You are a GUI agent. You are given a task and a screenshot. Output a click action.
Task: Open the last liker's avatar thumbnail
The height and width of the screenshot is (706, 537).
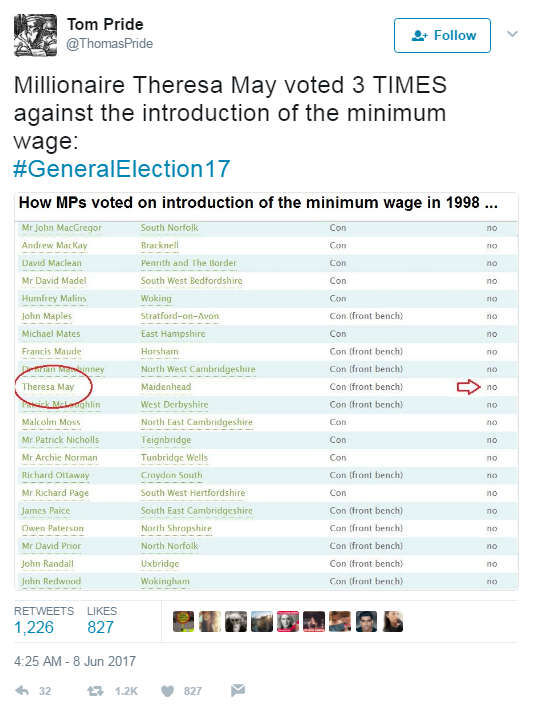(393, 622)
